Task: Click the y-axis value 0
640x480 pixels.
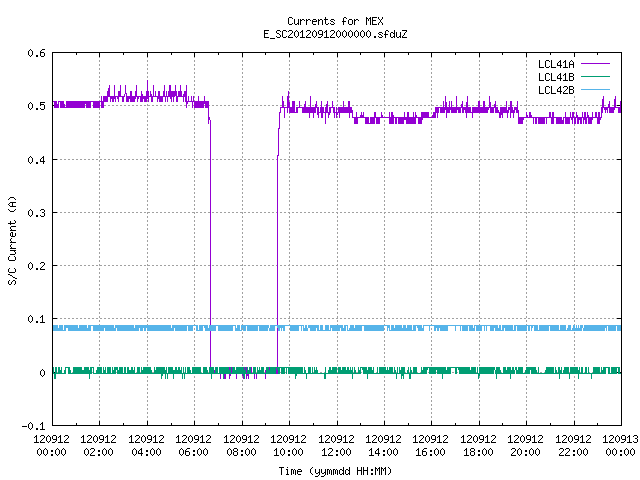Action: (42, 373)
